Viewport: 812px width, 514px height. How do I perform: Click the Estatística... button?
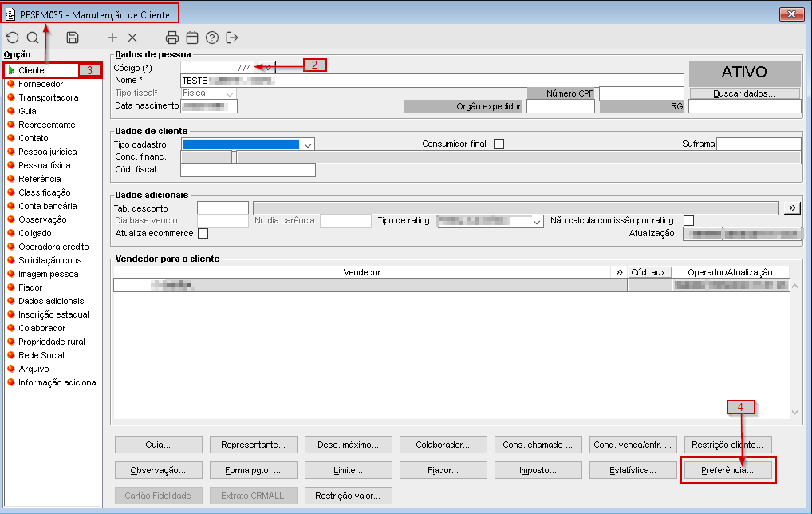633,470
